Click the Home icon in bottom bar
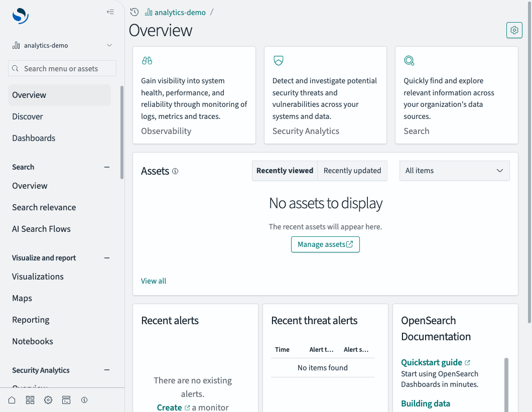Screen dimensions: 532x412 click(x=12, y=400)
